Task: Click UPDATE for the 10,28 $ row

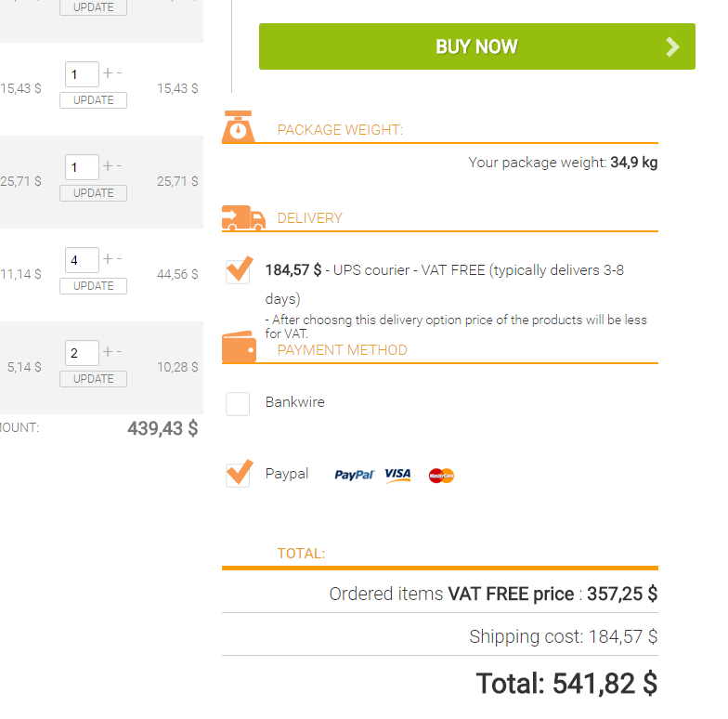Action: 93,379
